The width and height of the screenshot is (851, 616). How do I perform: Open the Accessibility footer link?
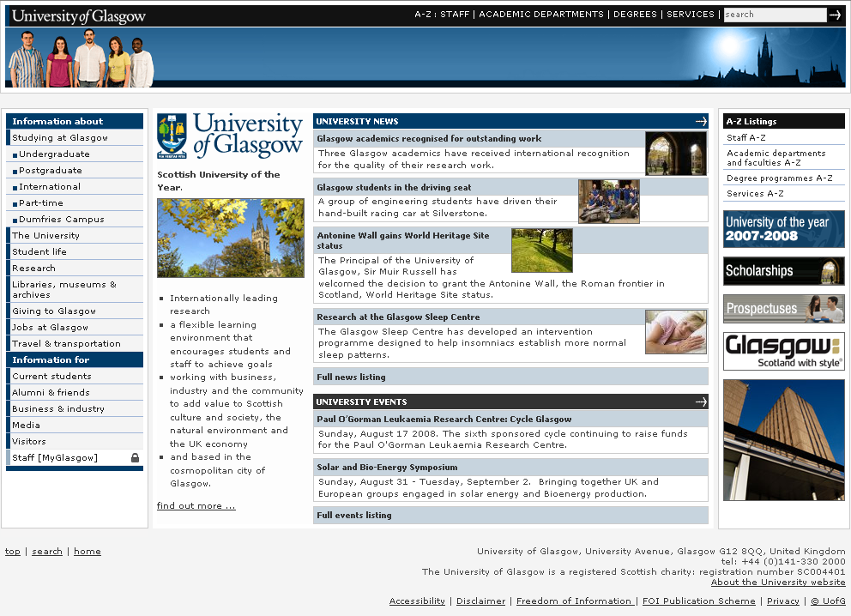[417, 601]
